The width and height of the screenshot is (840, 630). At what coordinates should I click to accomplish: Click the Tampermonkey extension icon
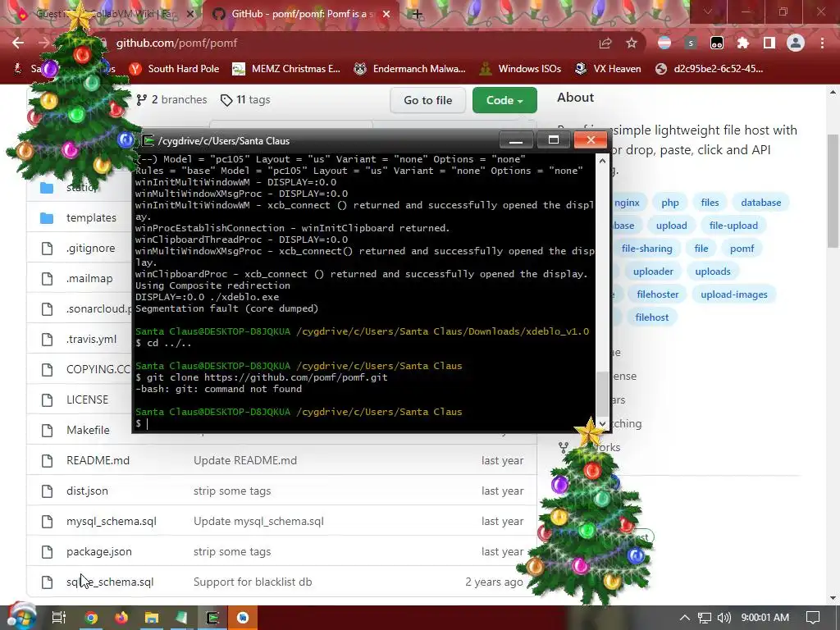pos(717,43)
